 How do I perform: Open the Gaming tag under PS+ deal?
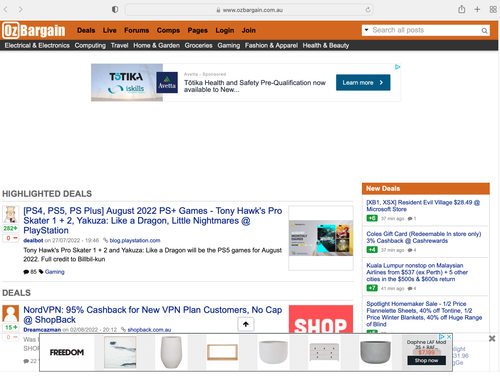(x=54, y=272)
